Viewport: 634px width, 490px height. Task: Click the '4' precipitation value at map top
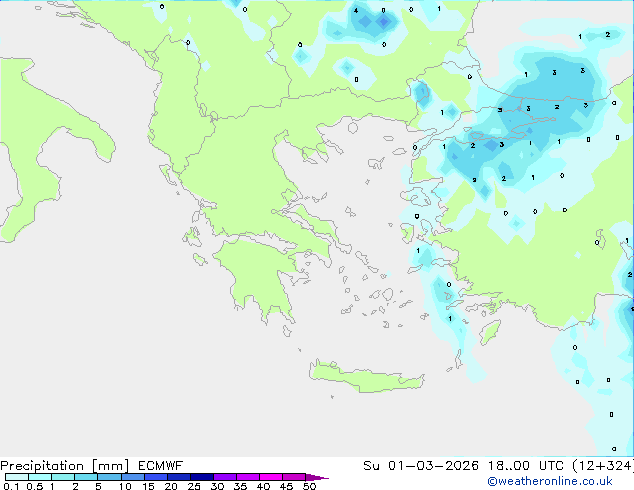tap(356, 11)
